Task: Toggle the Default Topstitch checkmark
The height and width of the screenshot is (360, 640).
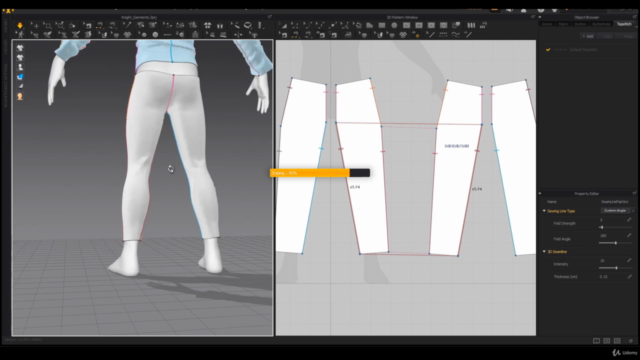Action: [548, 50]
